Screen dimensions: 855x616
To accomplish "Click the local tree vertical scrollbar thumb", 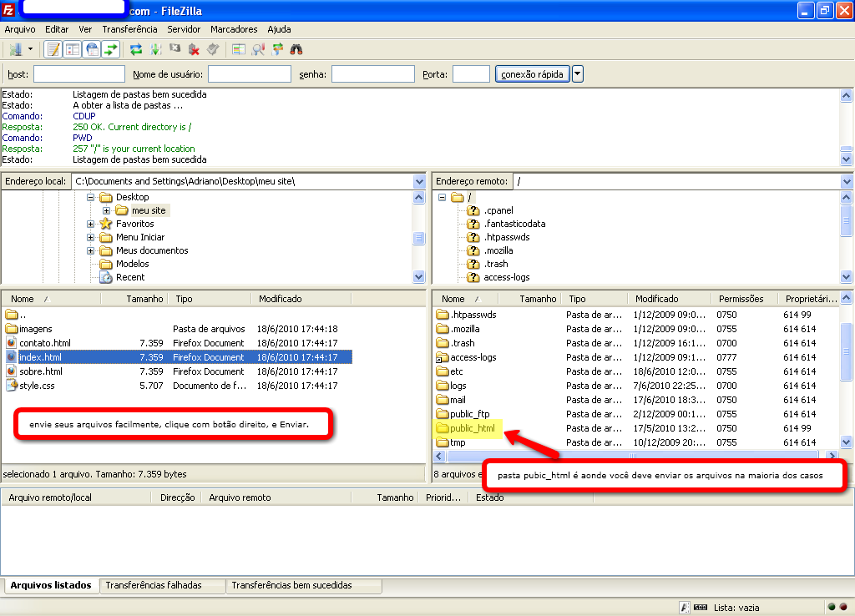I will pos(419,238).
